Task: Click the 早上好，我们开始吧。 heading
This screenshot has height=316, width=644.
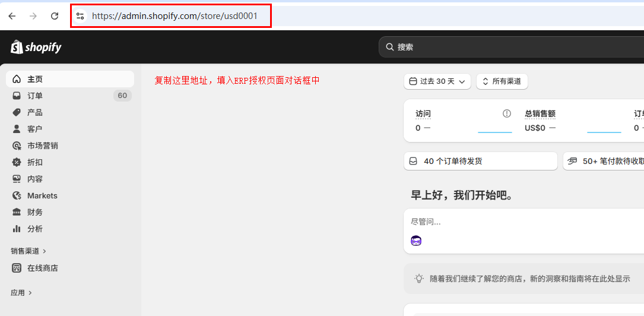Action: 463,195
